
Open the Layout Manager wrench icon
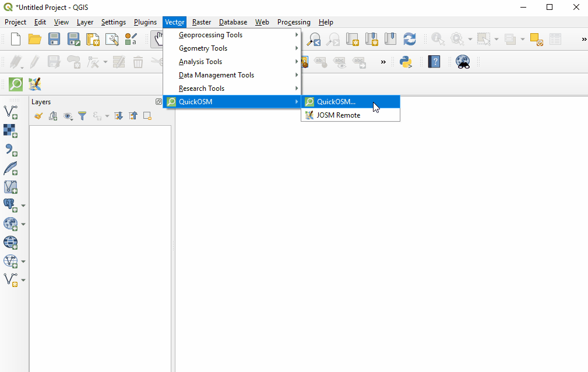pos(112,39)
